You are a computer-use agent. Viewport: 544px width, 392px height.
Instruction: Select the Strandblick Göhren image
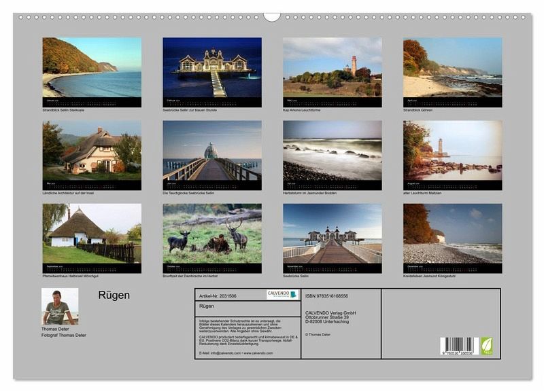452,72
